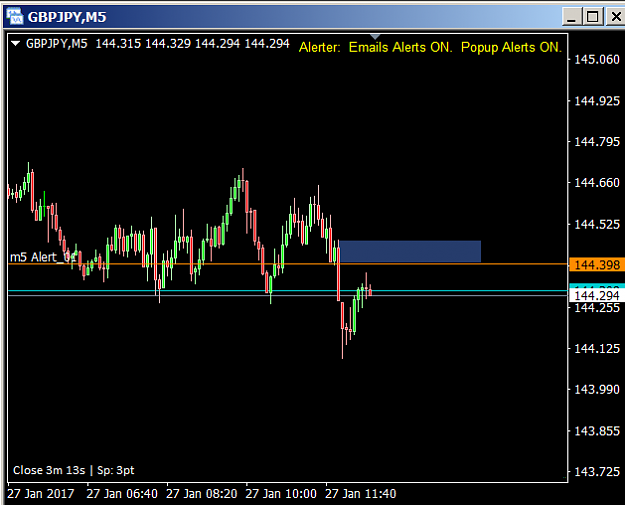
Task: Click the 145.060 price scale label
Action: click(x=597, y=59)
